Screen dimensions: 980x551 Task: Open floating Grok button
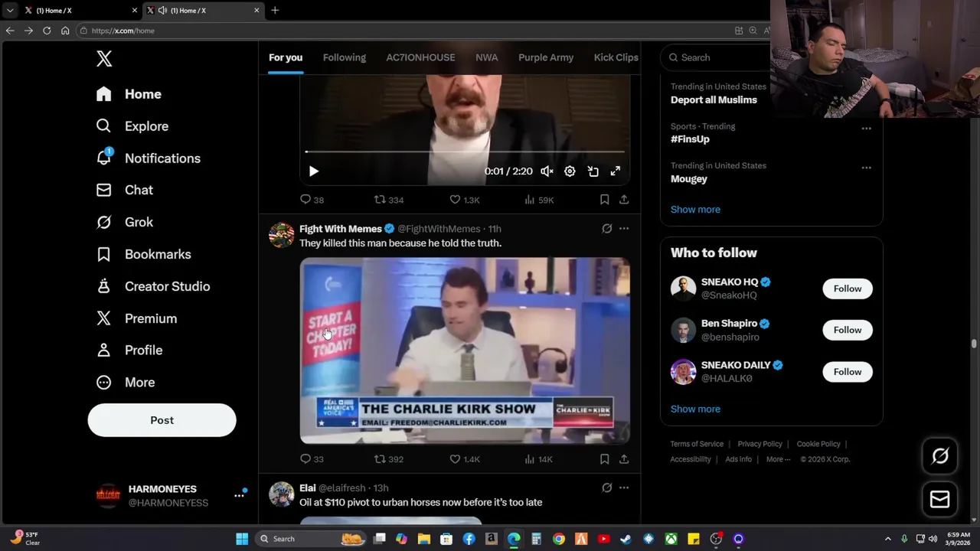pyautogui.click(x=939, y=456)
